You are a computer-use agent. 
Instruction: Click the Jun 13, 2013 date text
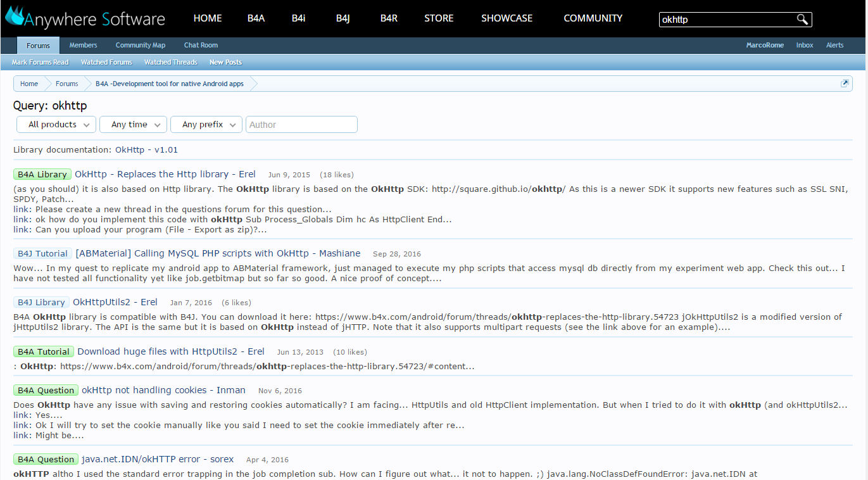coord(300,352)
